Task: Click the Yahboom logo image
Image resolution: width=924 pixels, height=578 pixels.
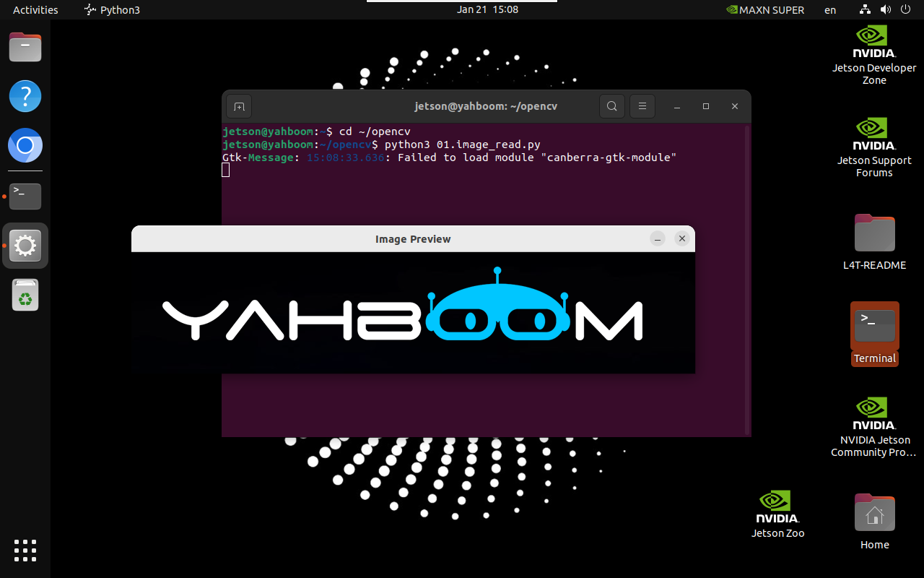Action: point(413,313)
